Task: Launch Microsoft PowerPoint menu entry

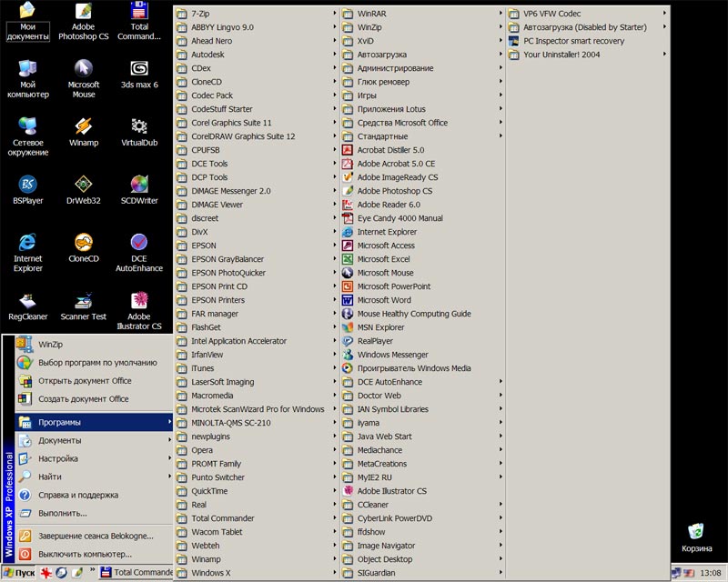Action: [422, 286]
